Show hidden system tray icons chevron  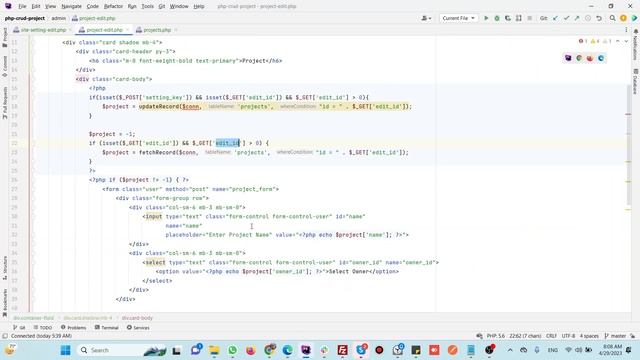510,350
